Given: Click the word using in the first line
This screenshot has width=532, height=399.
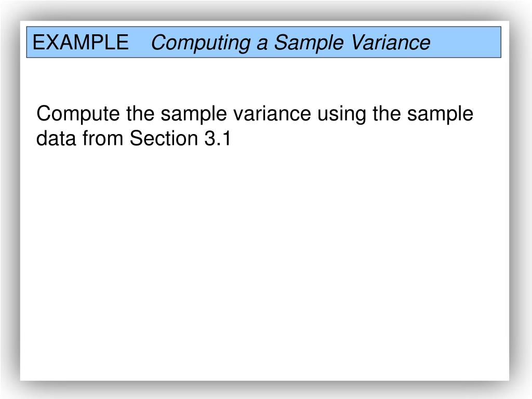Looking at the screenshot, I should pos(342,114).
